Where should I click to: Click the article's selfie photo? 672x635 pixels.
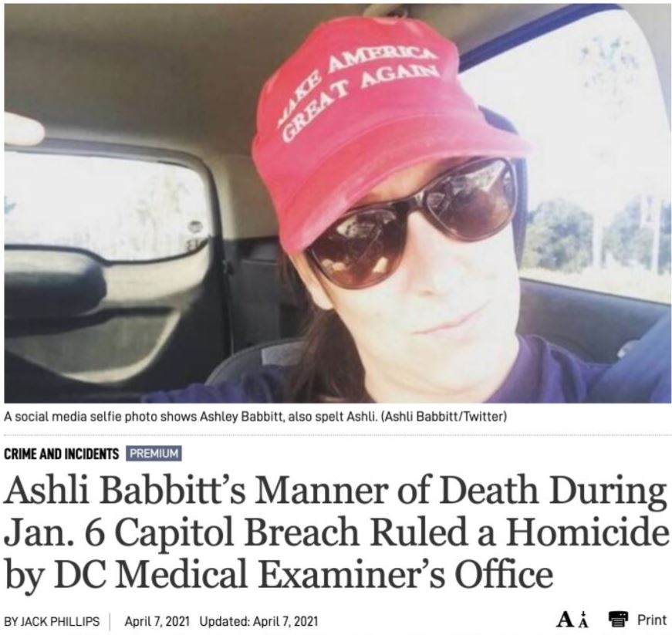[x=337, y=203]
